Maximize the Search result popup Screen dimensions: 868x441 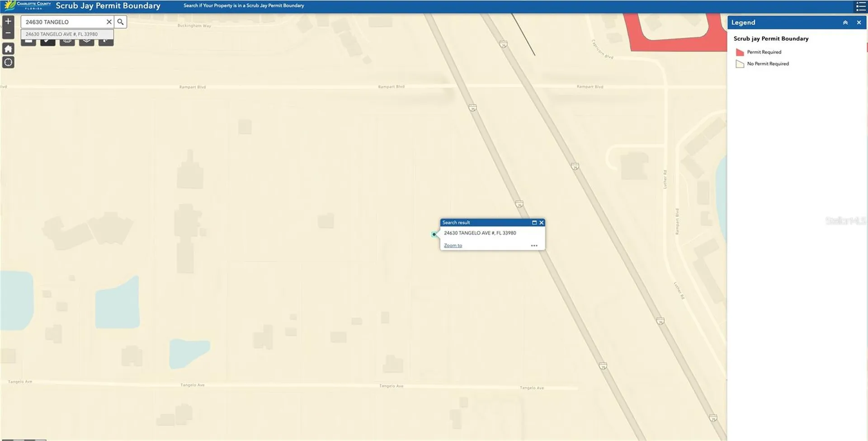click(534, 223)
